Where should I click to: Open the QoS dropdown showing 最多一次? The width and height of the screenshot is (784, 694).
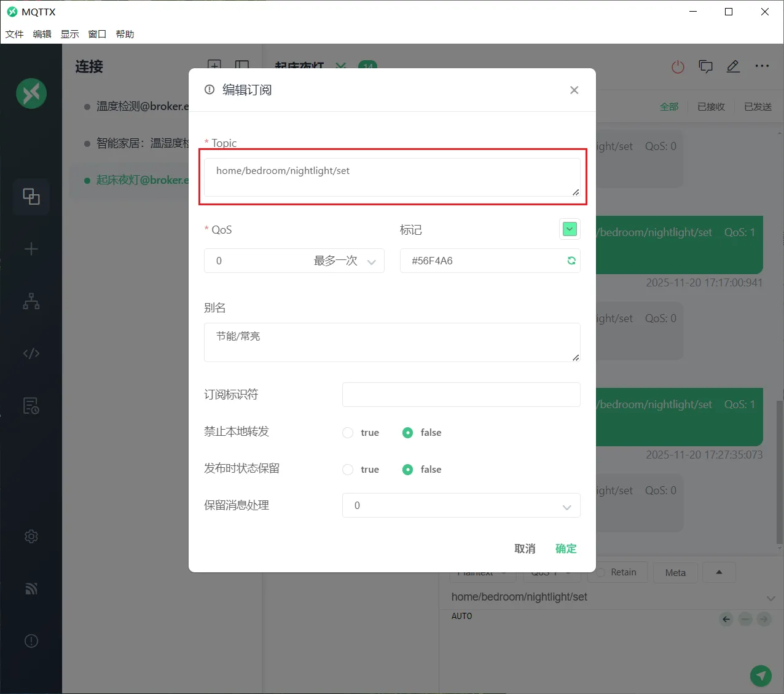coord(294,261)
